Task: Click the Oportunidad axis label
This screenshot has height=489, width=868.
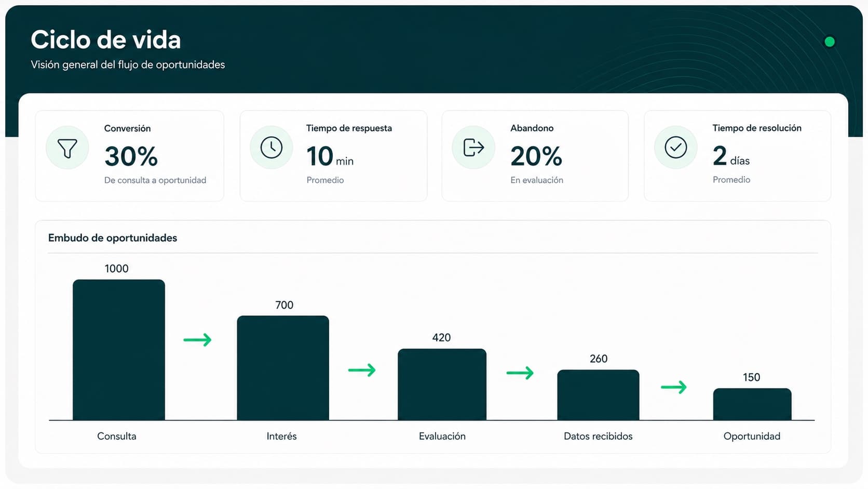Action: click(x=752, y=437)
